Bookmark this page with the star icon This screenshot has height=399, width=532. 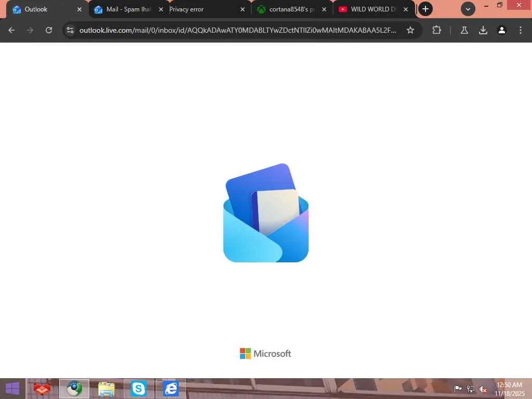coord(410,30)
